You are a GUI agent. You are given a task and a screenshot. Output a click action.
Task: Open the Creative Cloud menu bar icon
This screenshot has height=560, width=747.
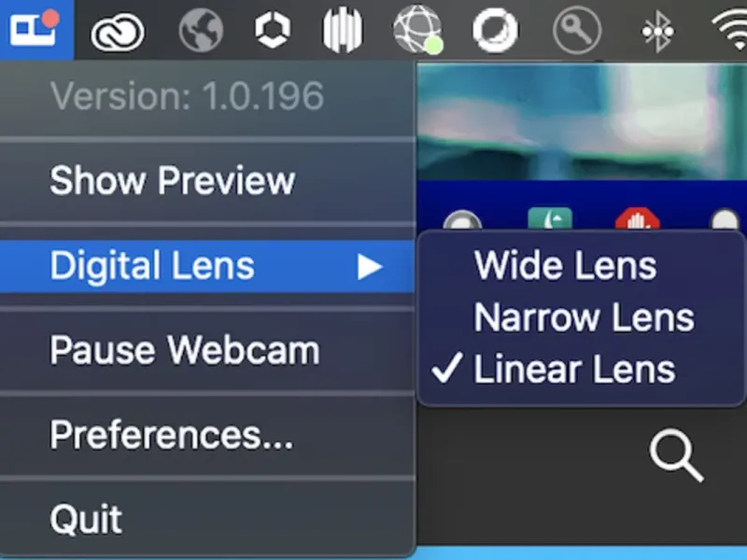coord(118,32)
